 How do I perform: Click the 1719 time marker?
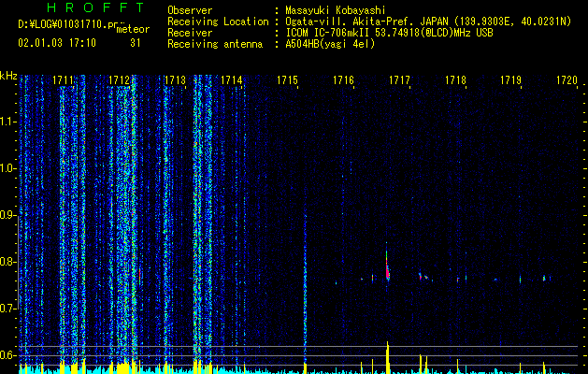click(x=511, y=80)
